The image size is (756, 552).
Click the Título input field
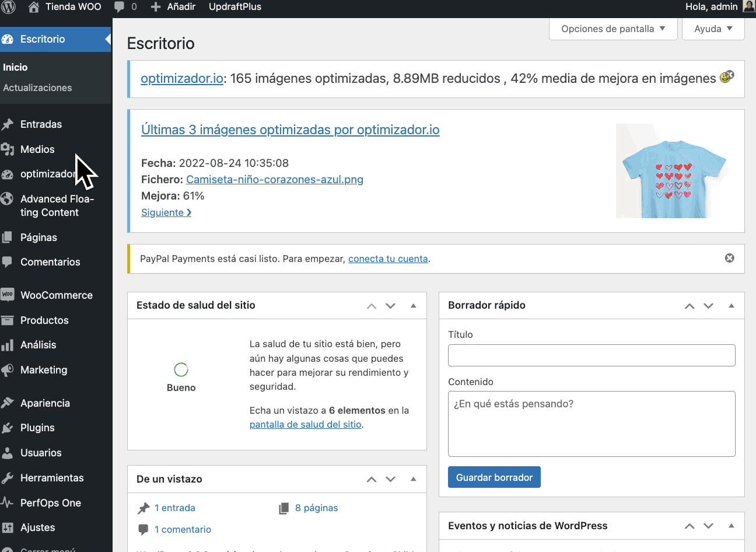[591, 355]
